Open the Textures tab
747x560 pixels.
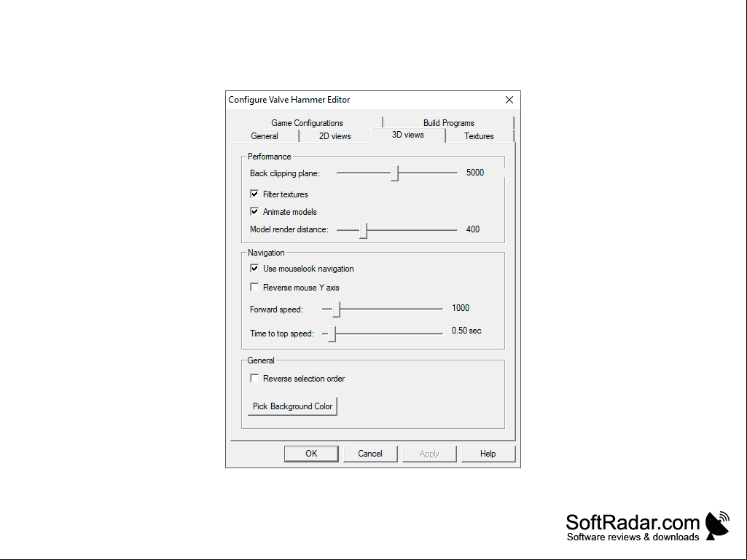(x=479, y=135)
